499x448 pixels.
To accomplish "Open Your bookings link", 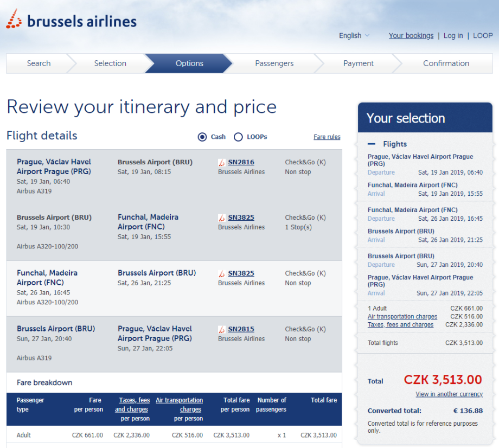I will (x=411, y=36).
